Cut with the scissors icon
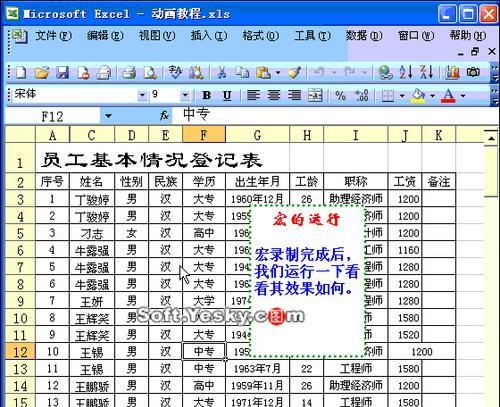Image resolution: width=500 pixels, height=407 pixels. [221, 72]
